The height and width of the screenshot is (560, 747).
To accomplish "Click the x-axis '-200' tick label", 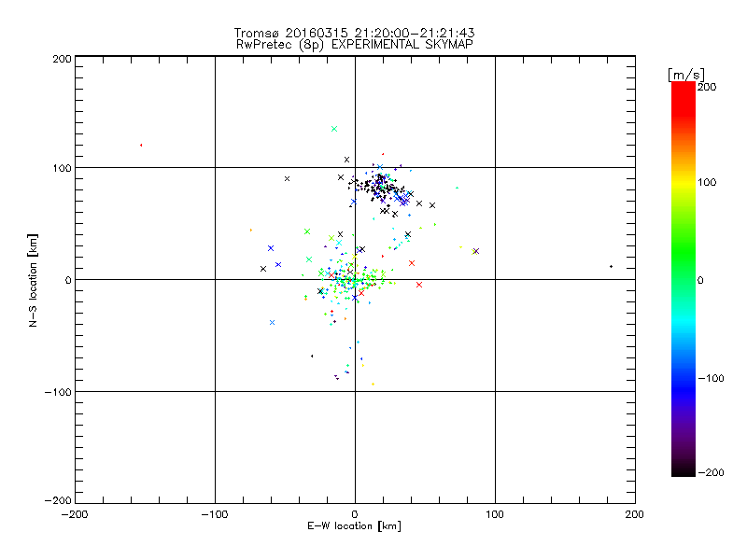I will click(75, 514).
